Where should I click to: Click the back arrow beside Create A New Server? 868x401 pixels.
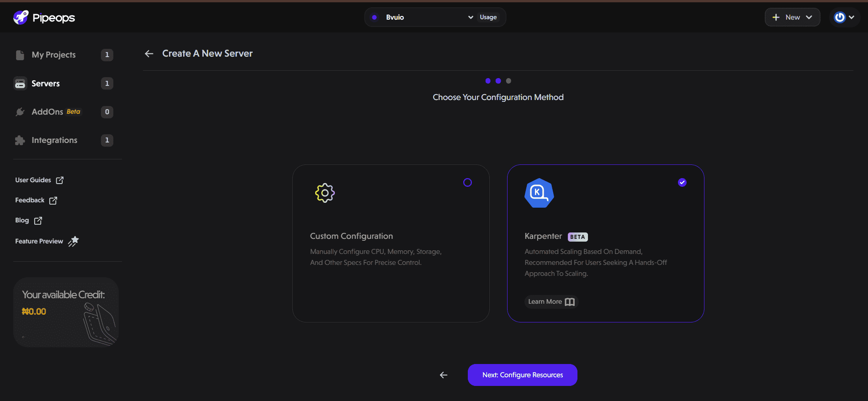click(149, 54)
